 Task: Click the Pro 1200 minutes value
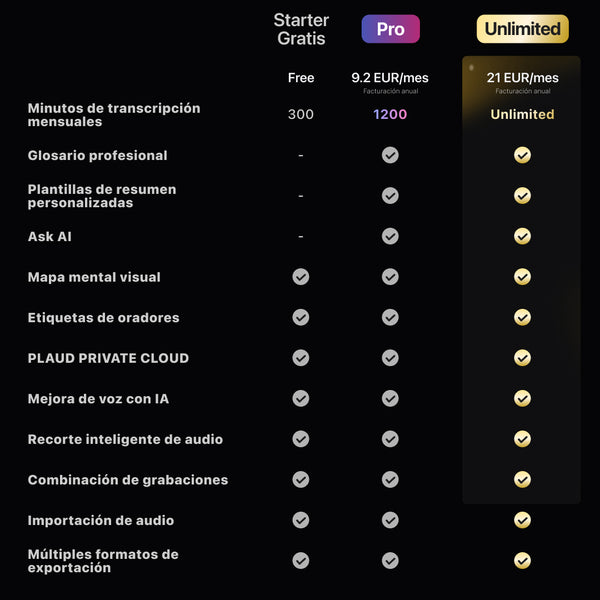click(x=390, y=114)
